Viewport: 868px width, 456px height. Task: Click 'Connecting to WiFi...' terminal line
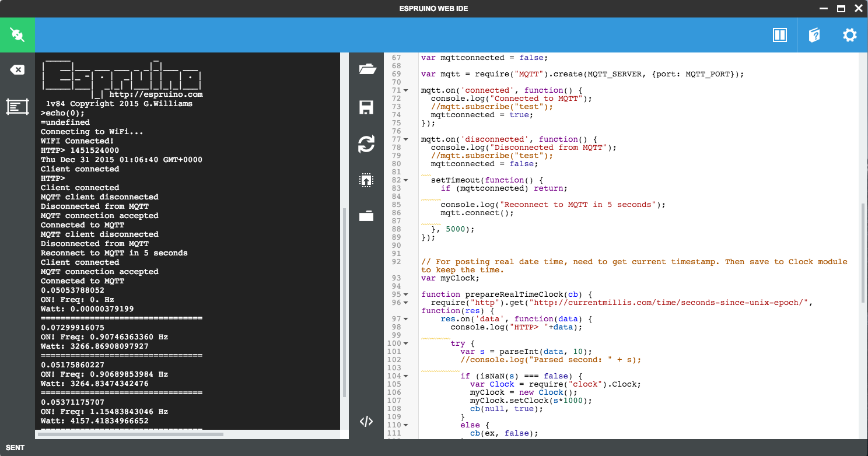[x=92, y=131]
